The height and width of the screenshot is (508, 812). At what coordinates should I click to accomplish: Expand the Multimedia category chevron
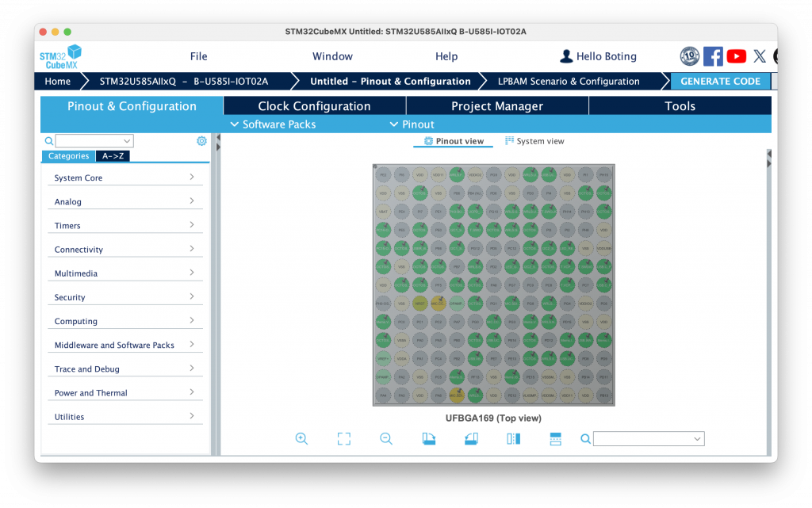pos(192,272)
